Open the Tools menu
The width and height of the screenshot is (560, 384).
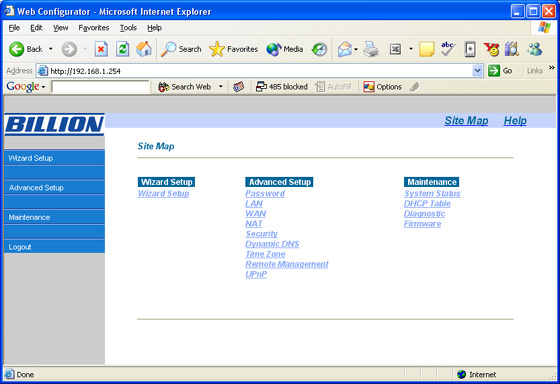click(x=128, y=28)
